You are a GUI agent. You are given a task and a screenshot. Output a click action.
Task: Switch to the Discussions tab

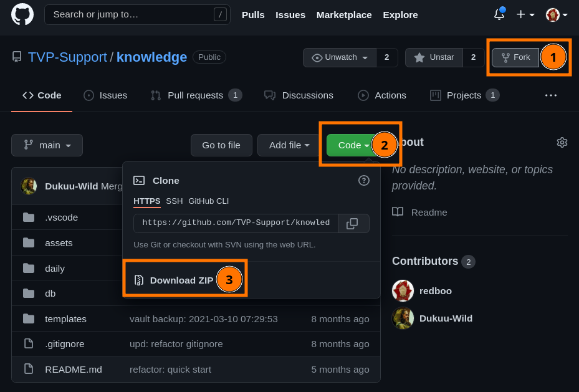[299, 95]
